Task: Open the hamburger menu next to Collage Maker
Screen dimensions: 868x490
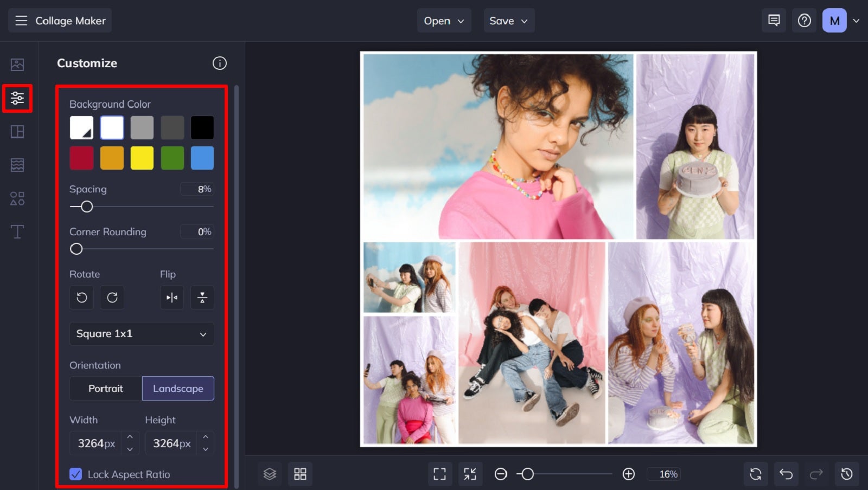Action: coord(21,21)
